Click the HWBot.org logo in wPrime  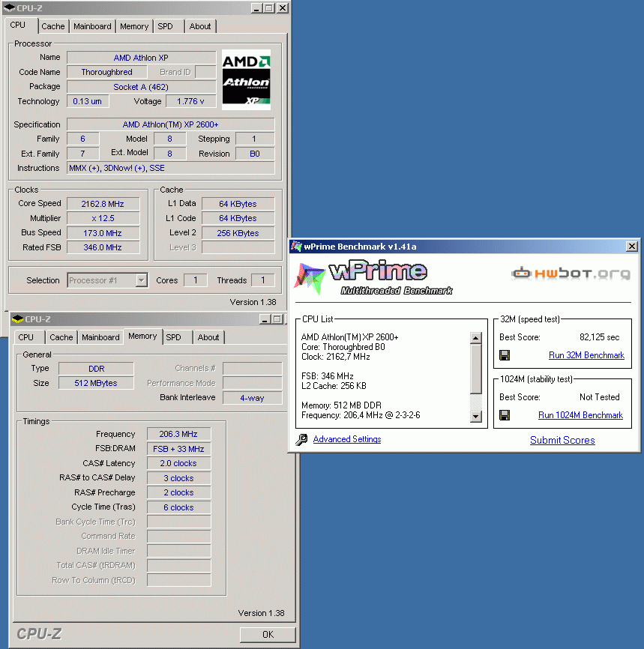point(571,274)
